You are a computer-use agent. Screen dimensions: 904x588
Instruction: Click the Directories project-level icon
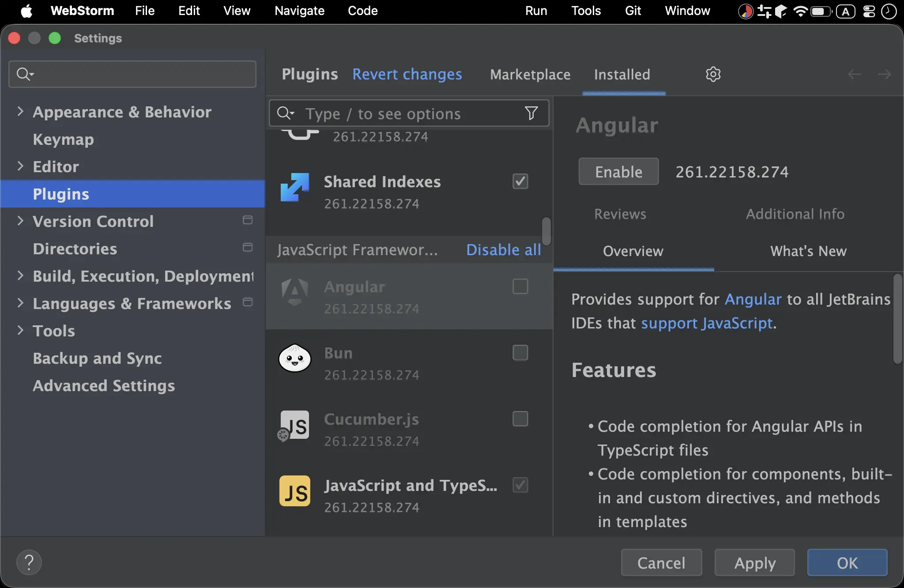point(248,247)
